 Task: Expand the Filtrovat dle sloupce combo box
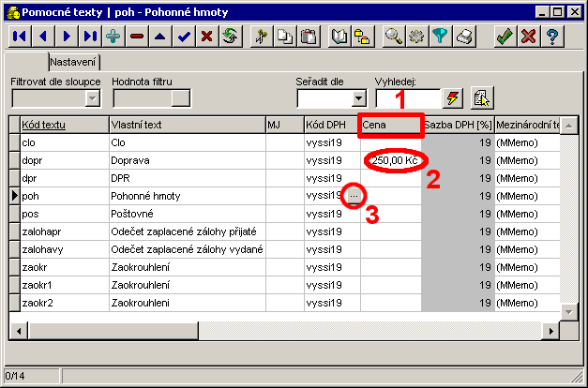(92, 98)
